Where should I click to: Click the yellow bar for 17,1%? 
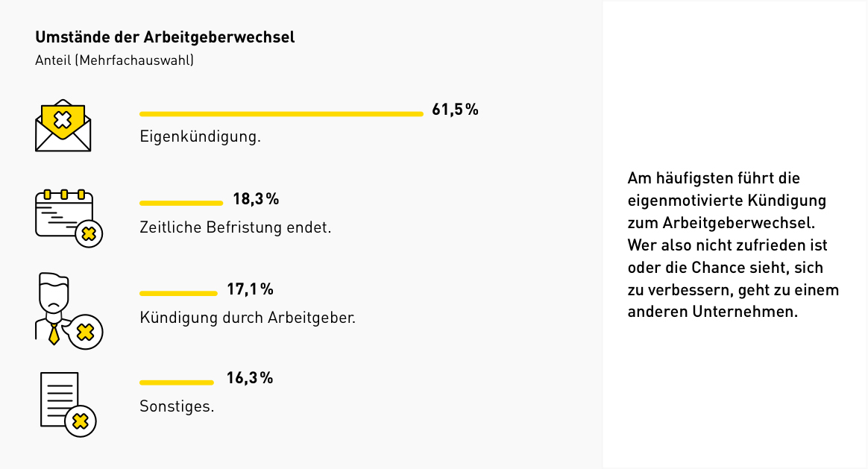[178, 293]
